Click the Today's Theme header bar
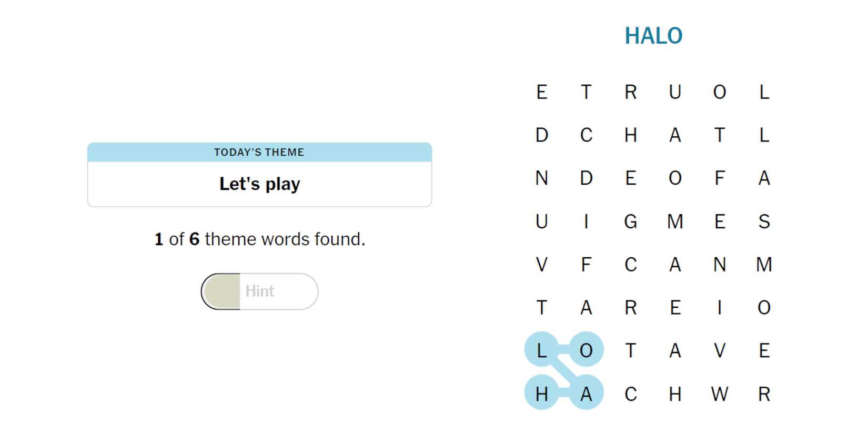868x434 pixels. pyautogui.click(x=259, y=152)
